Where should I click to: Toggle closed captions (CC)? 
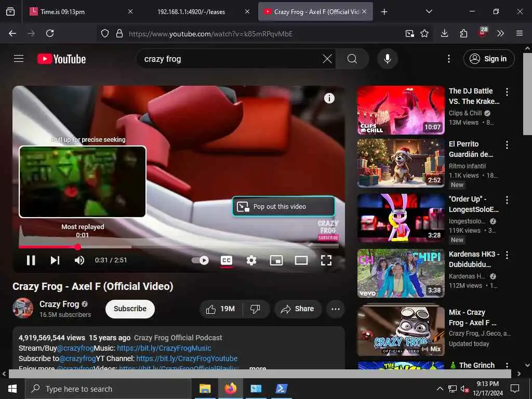227,260
